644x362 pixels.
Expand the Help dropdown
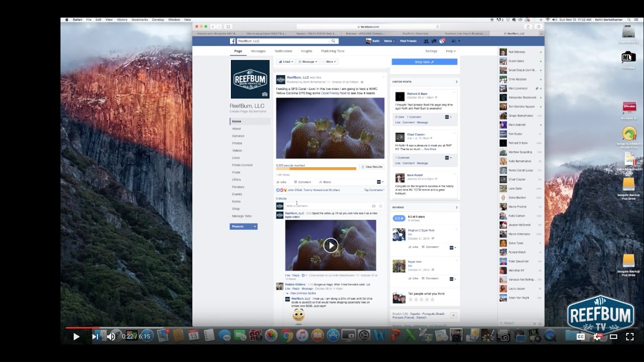(x=450, y=51)
